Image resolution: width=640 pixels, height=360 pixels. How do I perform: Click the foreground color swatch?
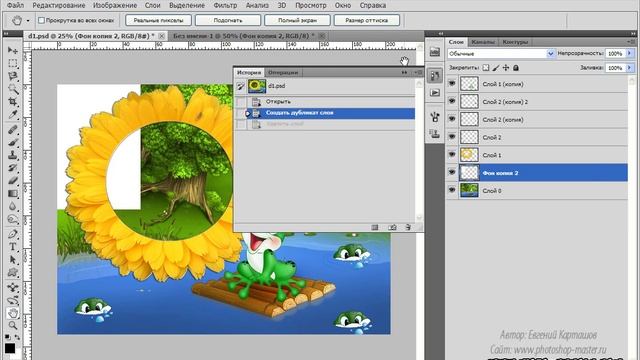pos(10,348)
